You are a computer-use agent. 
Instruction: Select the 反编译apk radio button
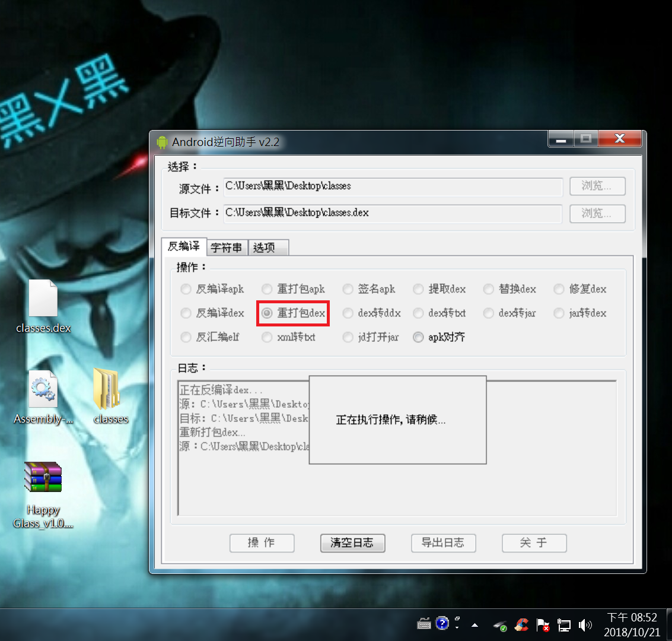pyautogui.click(x=212, y=289)
